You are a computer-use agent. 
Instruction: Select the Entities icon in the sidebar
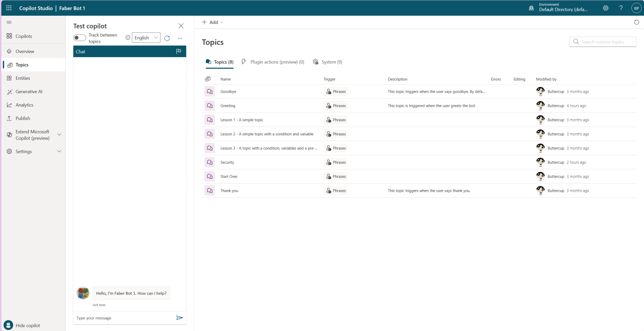tap(9, 78)
